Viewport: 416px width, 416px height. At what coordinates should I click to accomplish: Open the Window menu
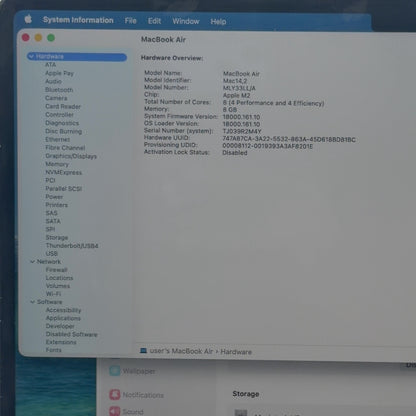click(x=186, y=21)
